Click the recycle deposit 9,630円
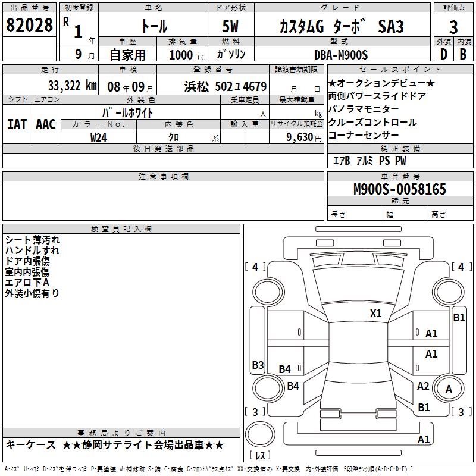476x476 pixels. [x=304, y=137]
